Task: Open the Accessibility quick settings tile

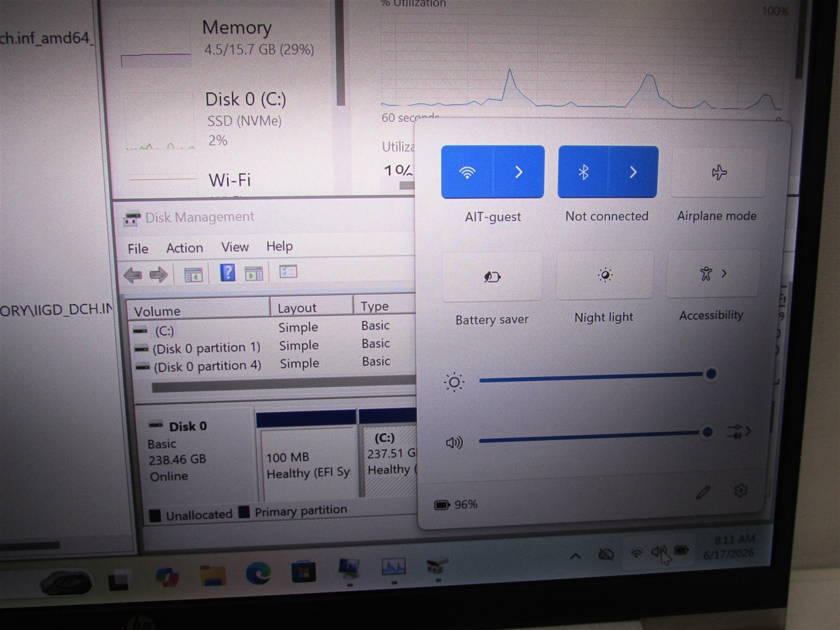Action: (713, 274)
